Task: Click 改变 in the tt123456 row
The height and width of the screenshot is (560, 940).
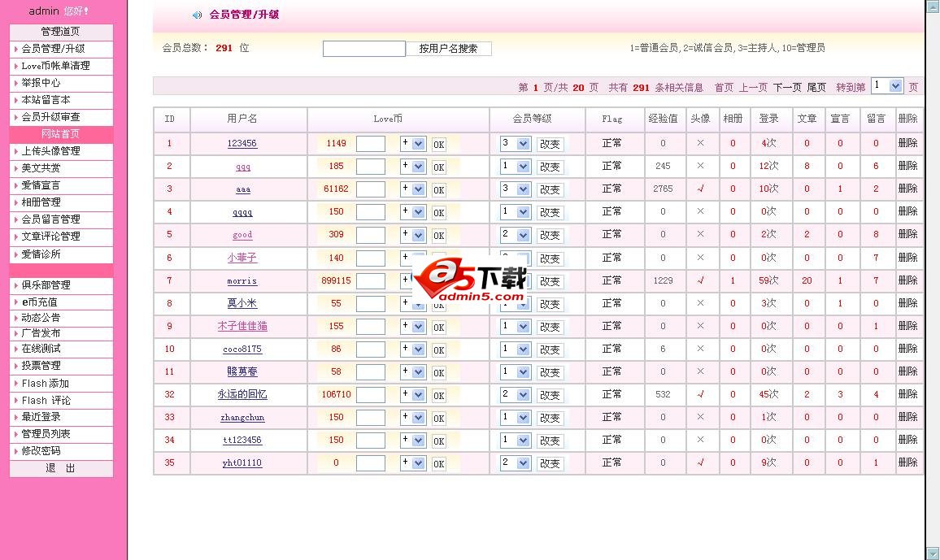Action: point(550,441)
